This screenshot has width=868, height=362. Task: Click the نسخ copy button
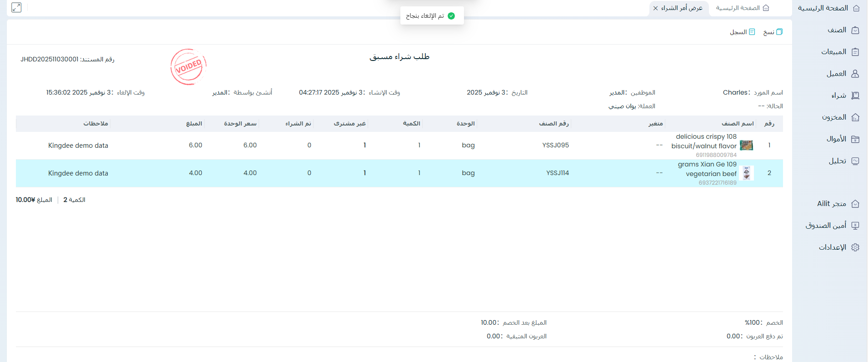point(773,32)
